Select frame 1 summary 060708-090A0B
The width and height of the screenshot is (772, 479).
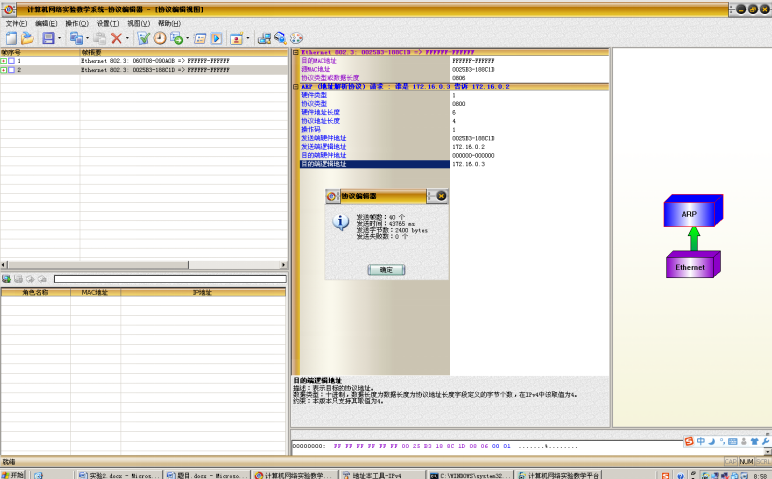tap(155, 61)
